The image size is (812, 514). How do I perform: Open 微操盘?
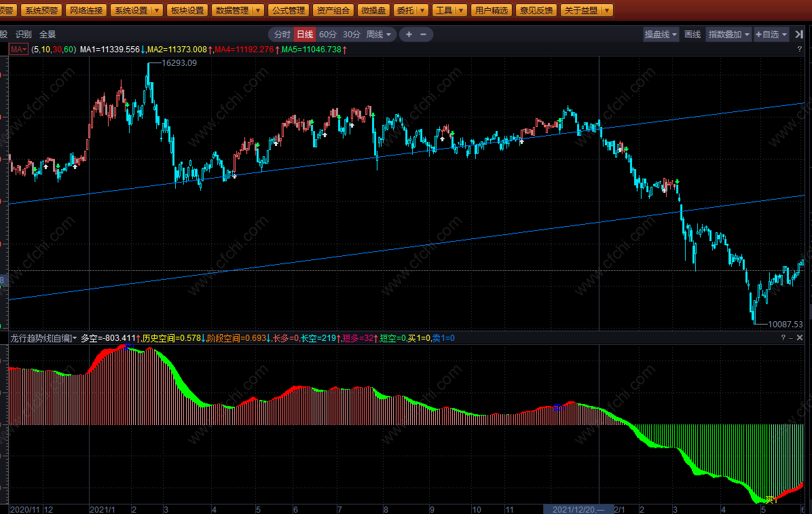coord(373,10)
